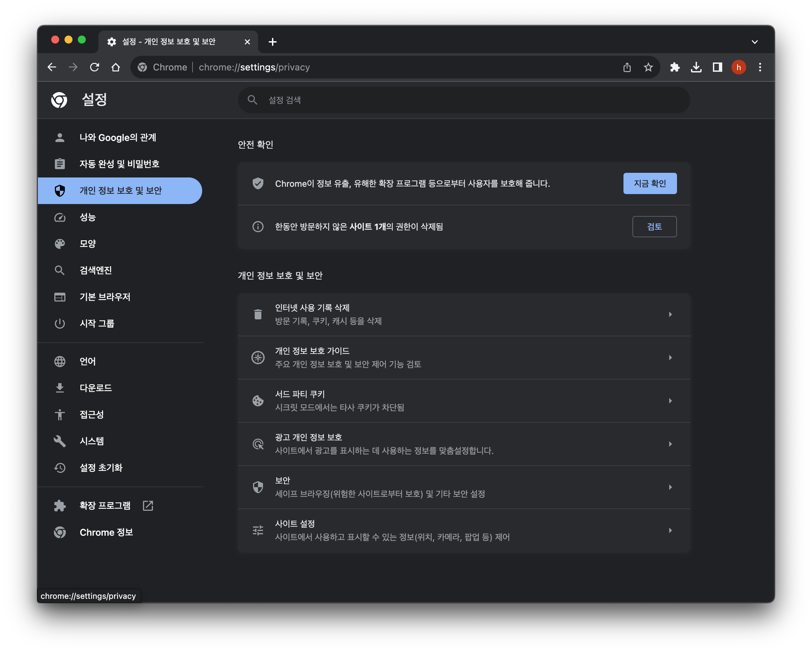Open 다운로드 settings section
Screen dimensions: 812x652
[x=96, y=388]
